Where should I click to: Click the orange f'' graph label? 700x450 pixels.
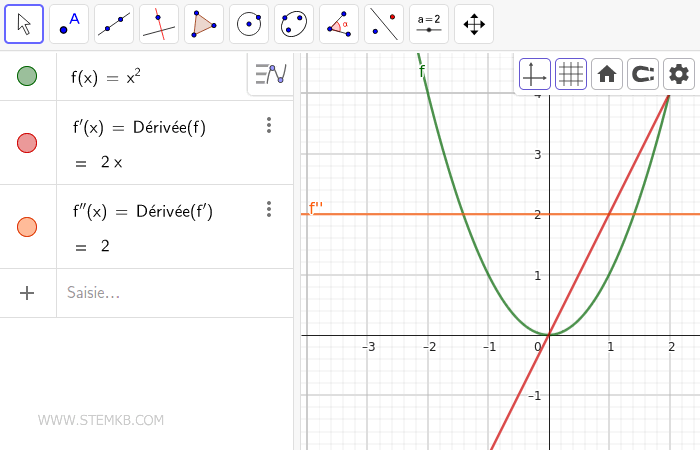[x=316, y=208]
